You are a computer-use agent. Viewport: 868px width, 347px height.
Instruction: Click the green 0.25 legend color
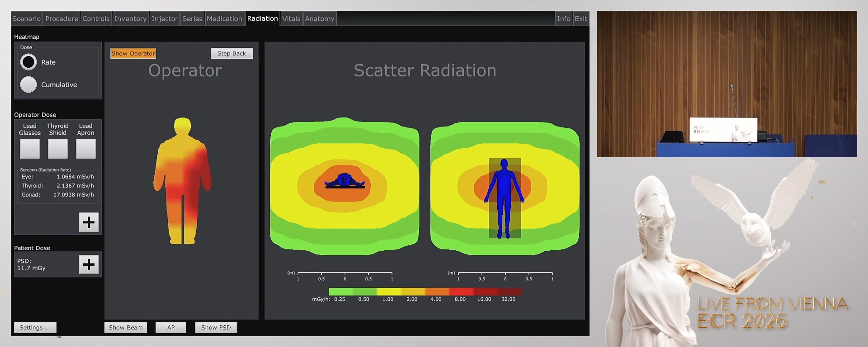tap(340, 291)
